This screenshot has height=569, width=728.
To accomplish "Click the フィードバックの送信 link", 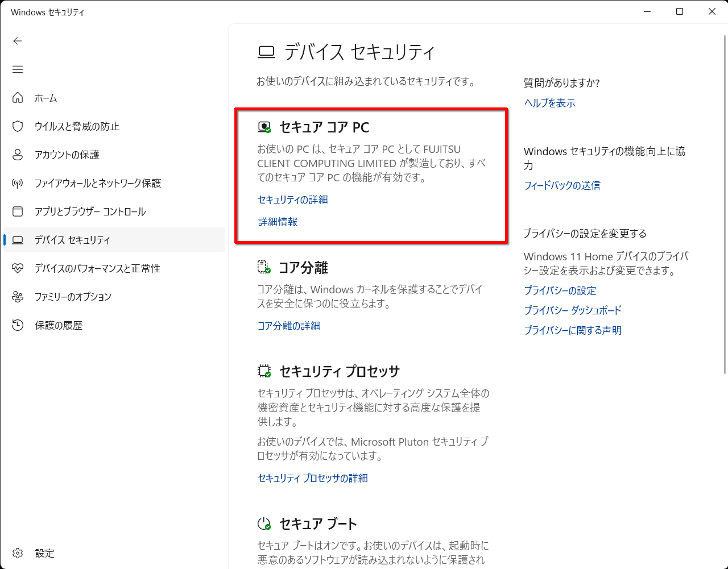I will pos(562,185).
